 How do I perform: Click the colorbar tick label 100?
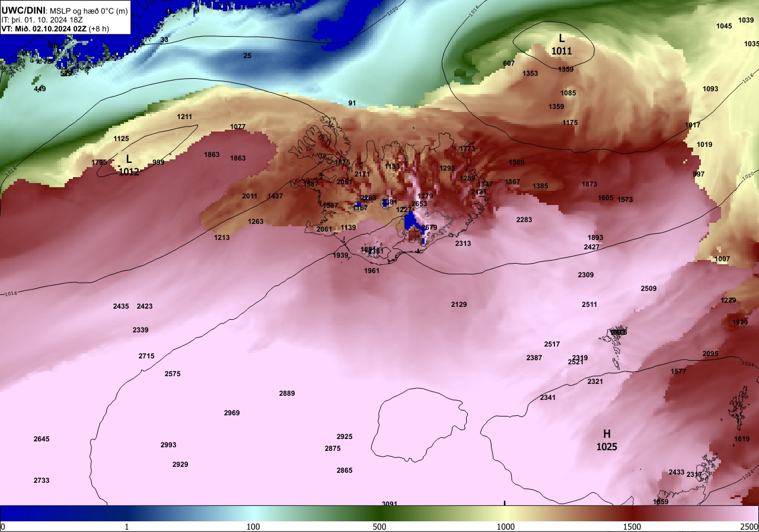point(253,527)
